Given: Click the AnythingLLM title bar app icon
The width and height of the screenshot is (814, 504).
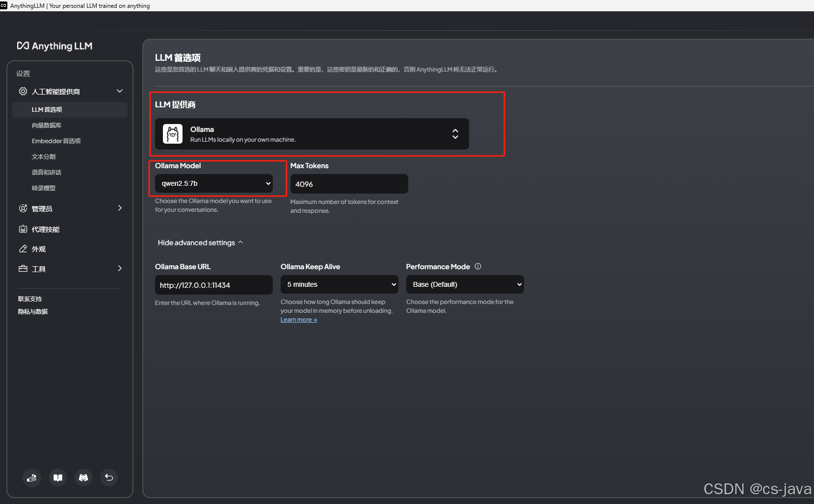Looking at the screenshot, I should click(x=4, y=5).
